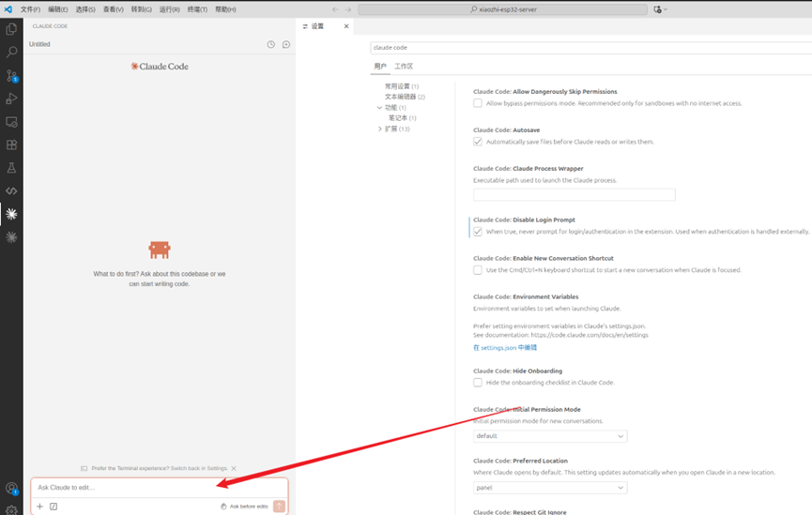Click the slash command icon in chat

coord(54,507)
